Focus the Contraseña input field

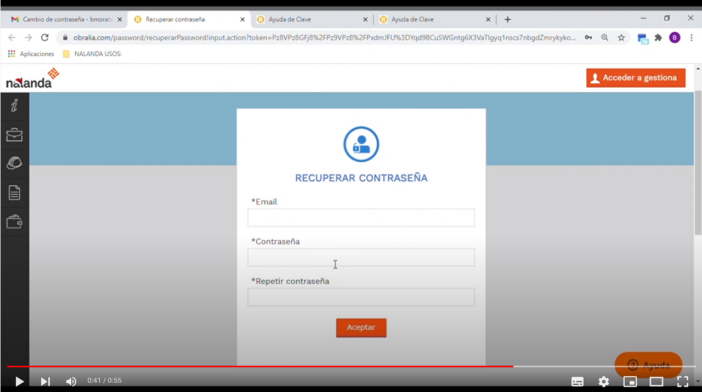[361, 257]
